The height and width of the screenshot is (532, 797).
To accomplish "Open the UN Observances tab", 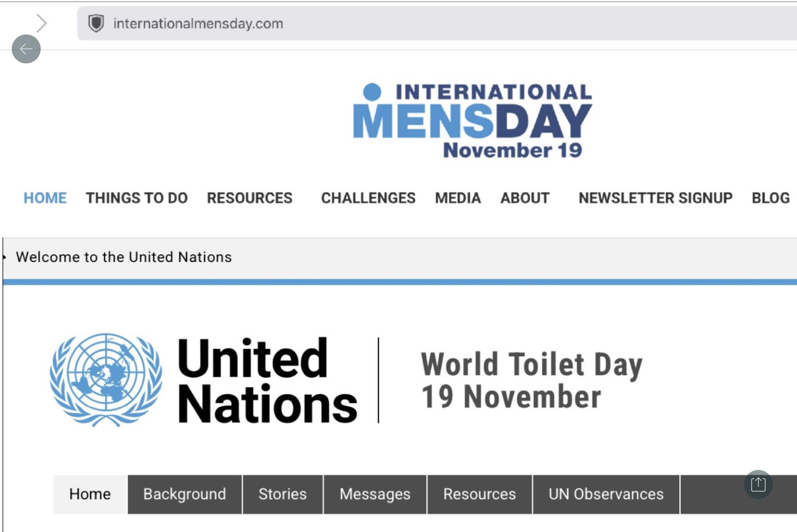I will point(606,494).
